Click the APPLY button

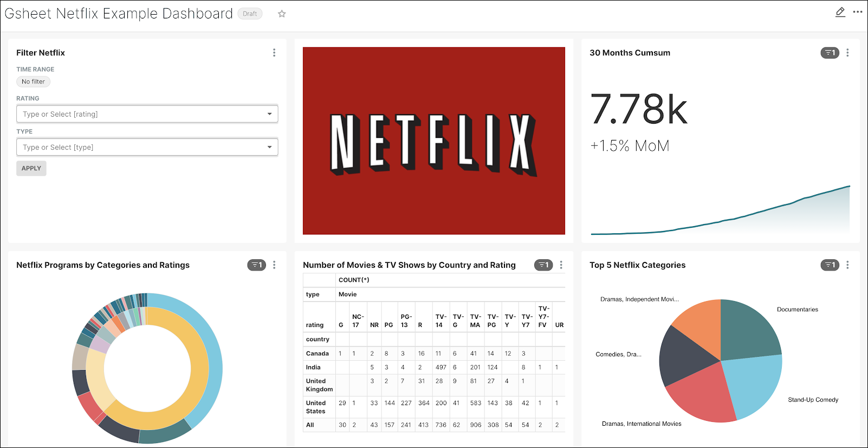pos(31,168)
